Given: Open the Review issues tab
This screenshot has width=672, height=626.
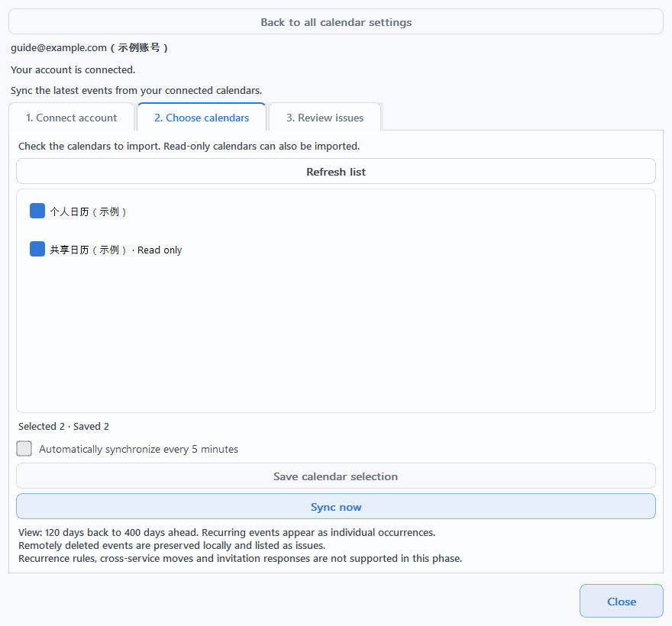Looking at the screenshot, I should coord(325,118).
